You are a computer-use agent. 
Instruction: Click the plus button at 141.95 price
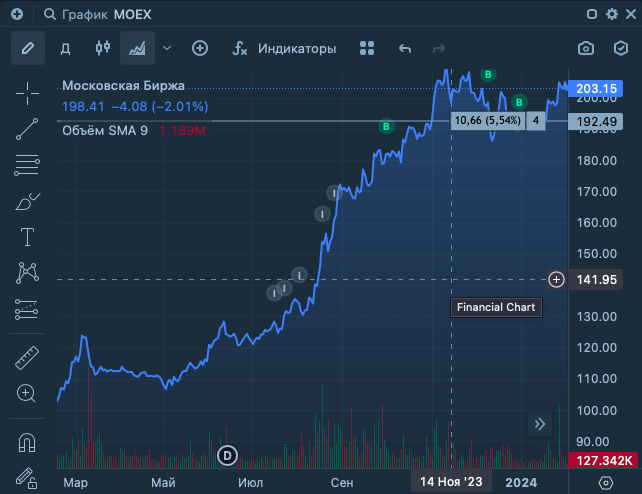click(x=556, y=280)
